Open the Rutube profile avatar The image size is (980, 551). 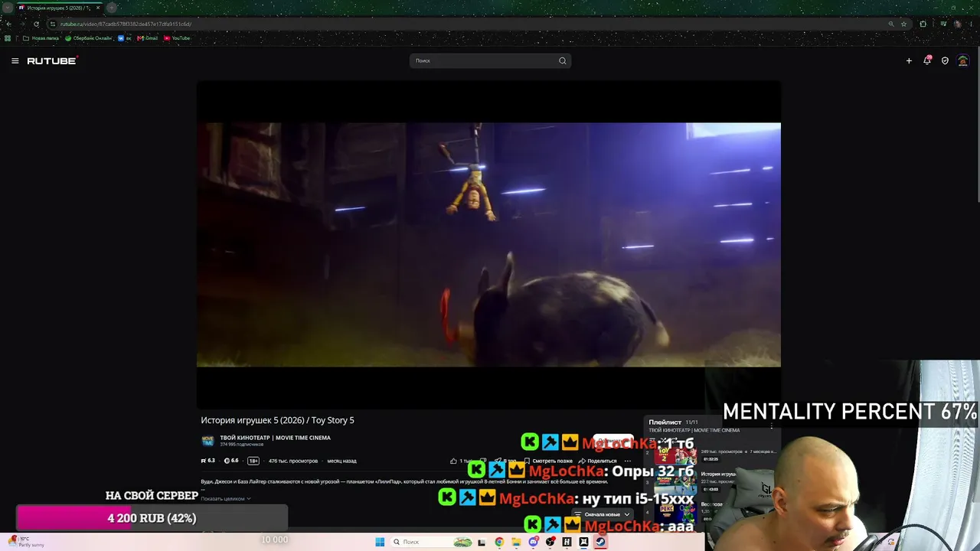pos(963,60)
